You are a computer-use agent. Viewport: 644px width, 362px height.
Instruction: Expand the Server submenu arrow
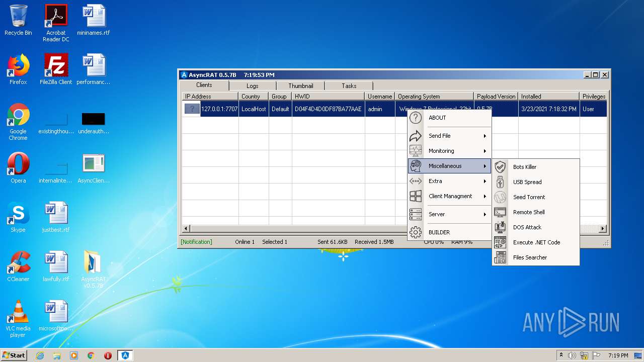coord(485,214)
